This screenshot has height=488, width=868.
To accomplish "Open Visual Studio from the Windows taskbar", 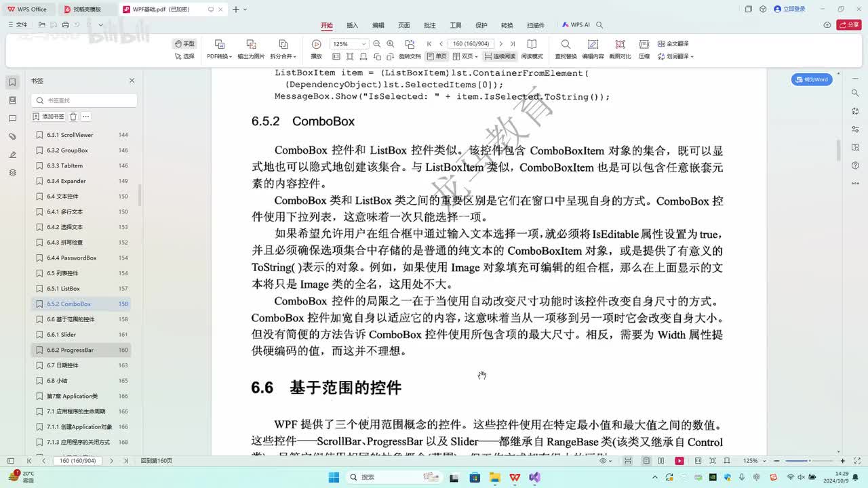I will 534,477.
